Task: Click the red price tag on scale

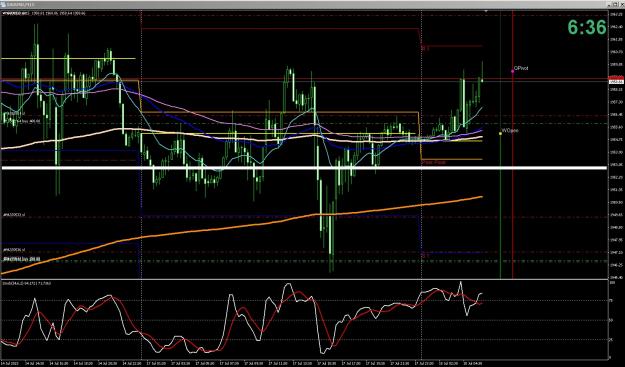Action: [x=616, y=78]
